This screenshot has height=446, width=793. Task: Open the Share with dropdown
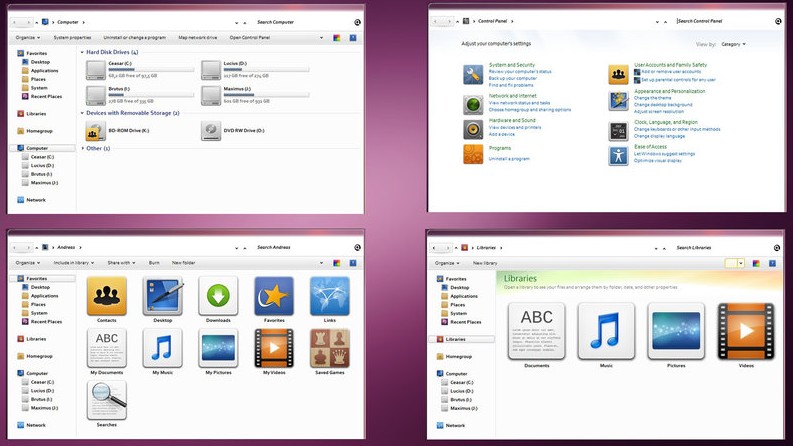121,263
